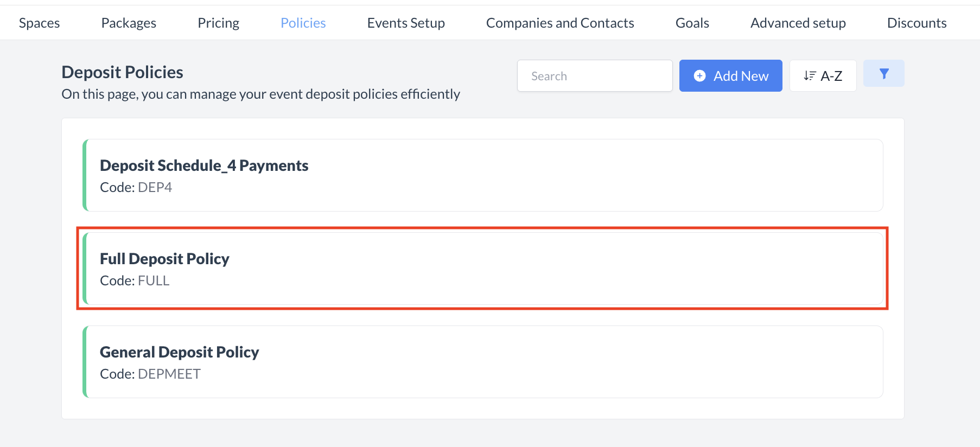Open Deposit Schedule_4 Payments policy
This screenshot has width=980, height=447.
point(204,165)
